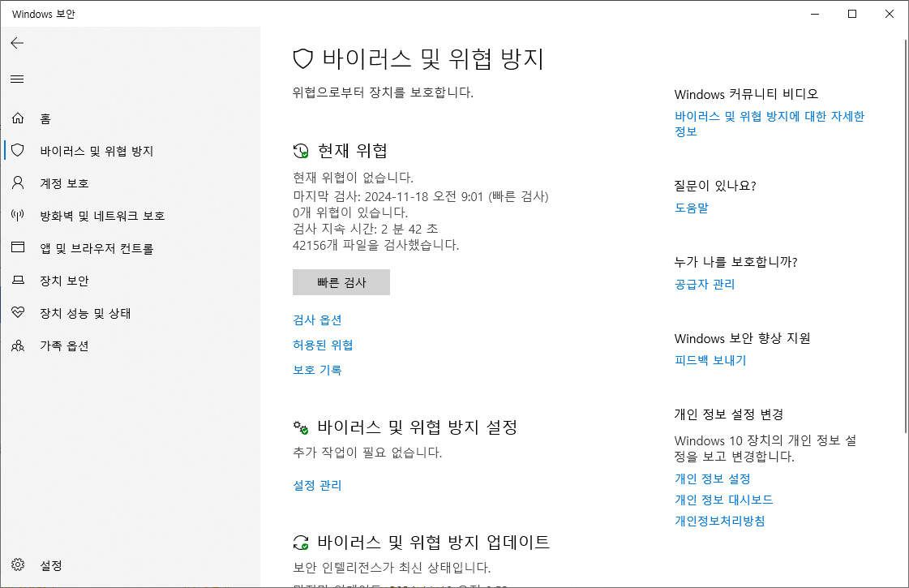Click the 현재 위협이 없습니다 text
Viewport: 909px width, 588px height.
pos(353,178)
